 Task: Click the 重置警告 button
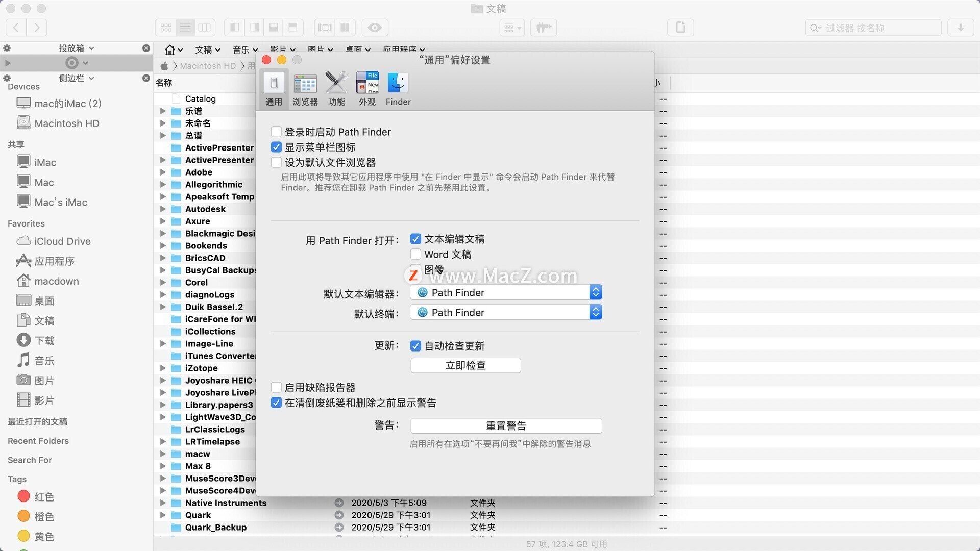(x=506, y=425)
